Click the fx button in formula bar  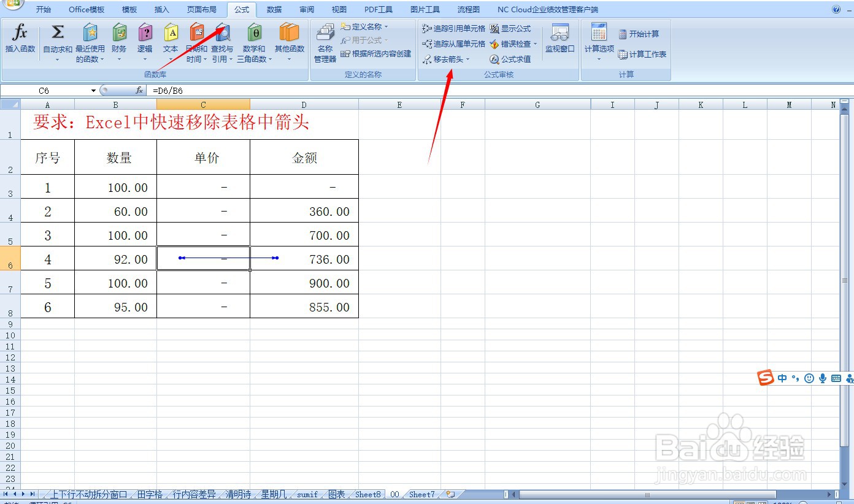139,90
